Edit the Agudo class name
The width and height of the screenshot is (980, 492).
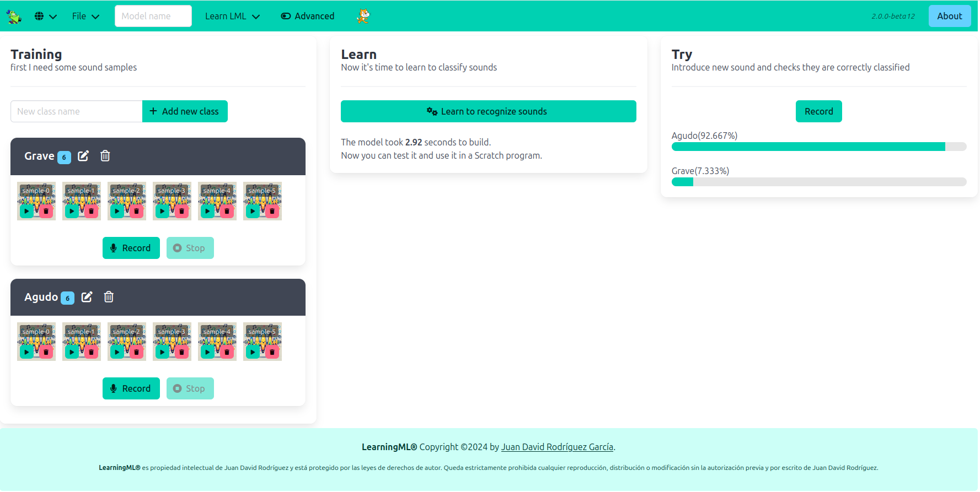pos(87,297)
